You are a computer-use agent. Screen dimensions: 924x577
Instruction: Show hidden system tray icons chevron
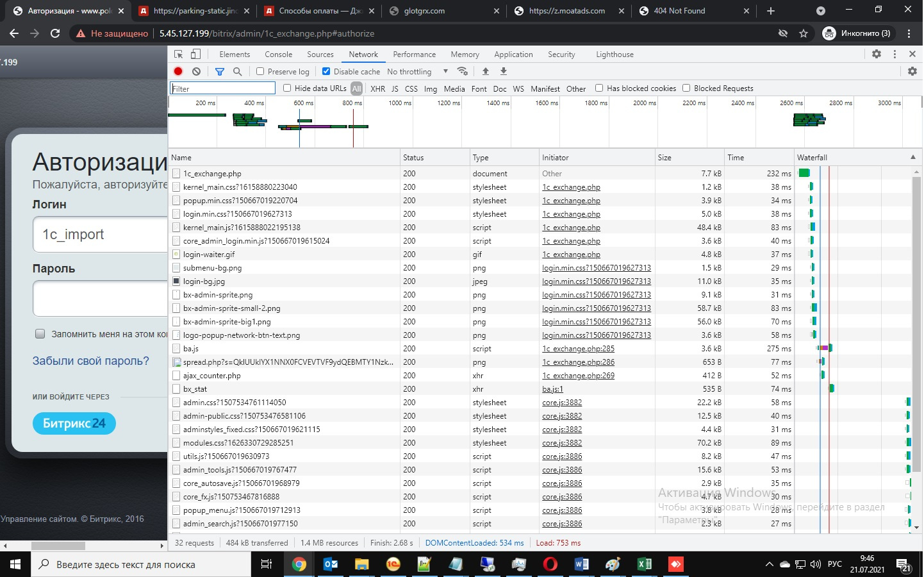pyautogui.click(x=769, y=564)
